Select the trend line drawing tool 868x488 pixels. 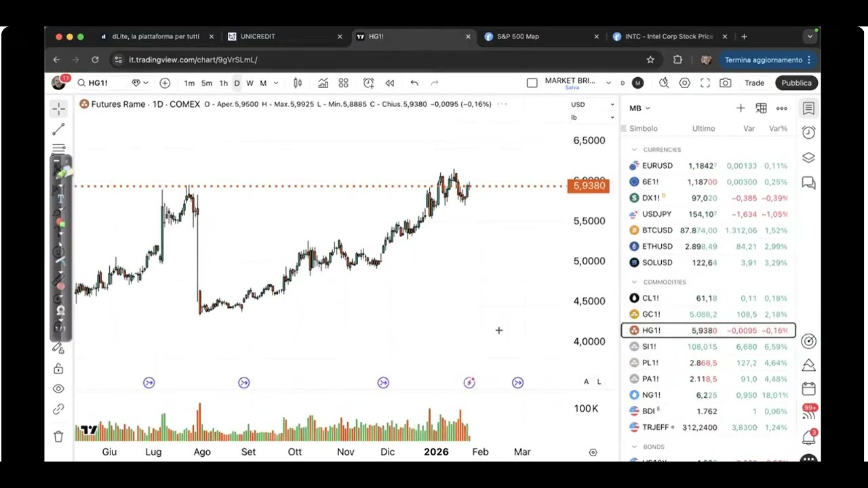pyautogui.click(x=59, y=129)
